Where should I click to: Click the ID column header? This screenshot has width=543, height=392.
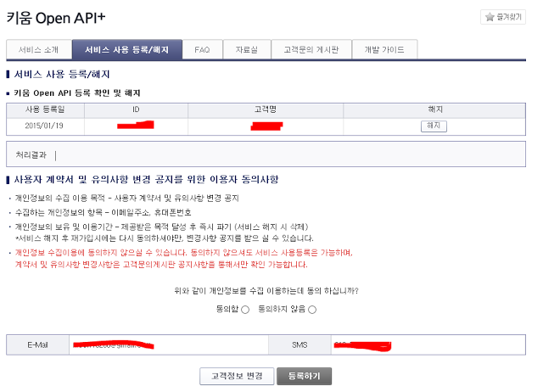point(136,109)
